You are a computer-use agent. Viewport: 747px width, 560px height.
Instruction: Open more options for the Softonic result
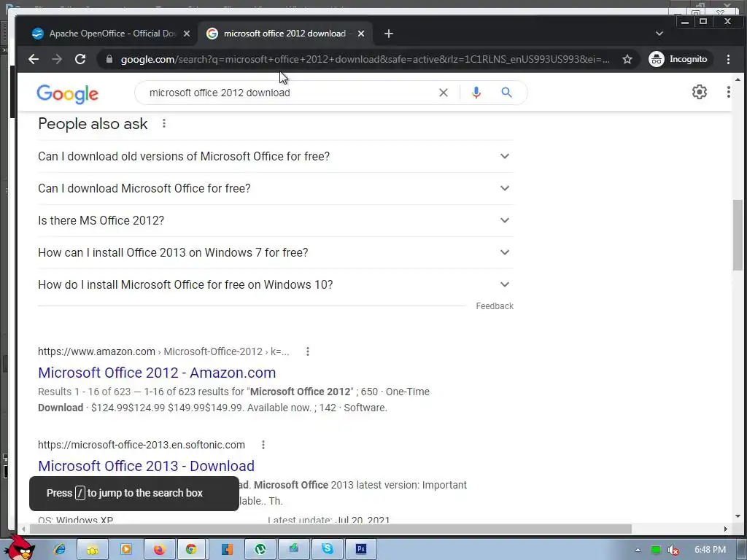(263, 445)
